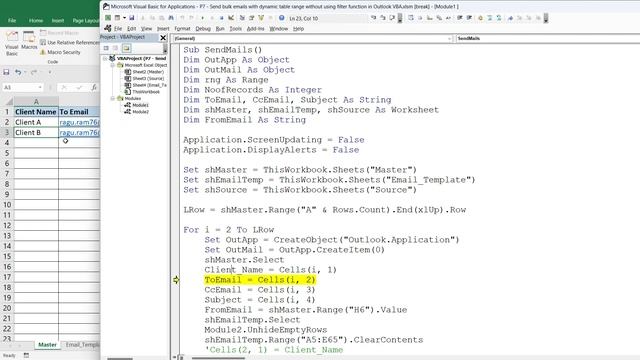
Task: Open the VBA File menu
Action: (x=118, y=29)
